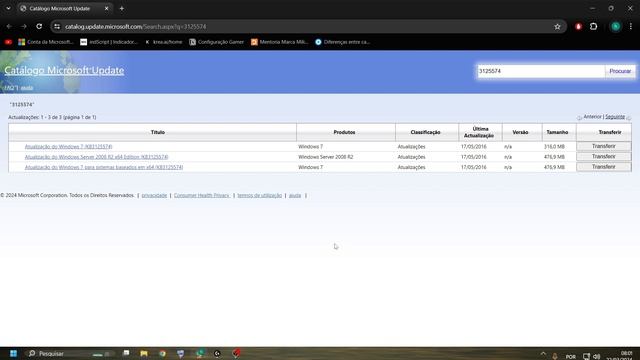The height and width of the screenshot is (360, 640).
Task: Click the Pesquisar taskbar search box
Action: [x=69, y=353]
